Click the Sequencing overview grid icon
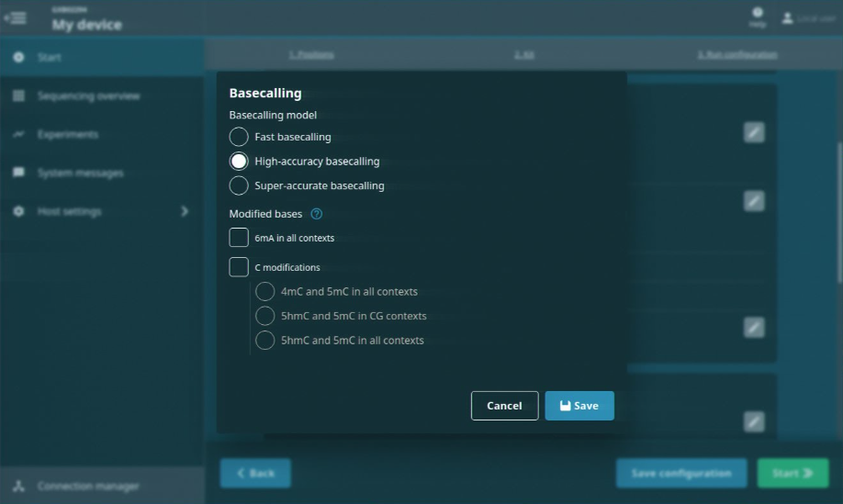 (18, 95)
